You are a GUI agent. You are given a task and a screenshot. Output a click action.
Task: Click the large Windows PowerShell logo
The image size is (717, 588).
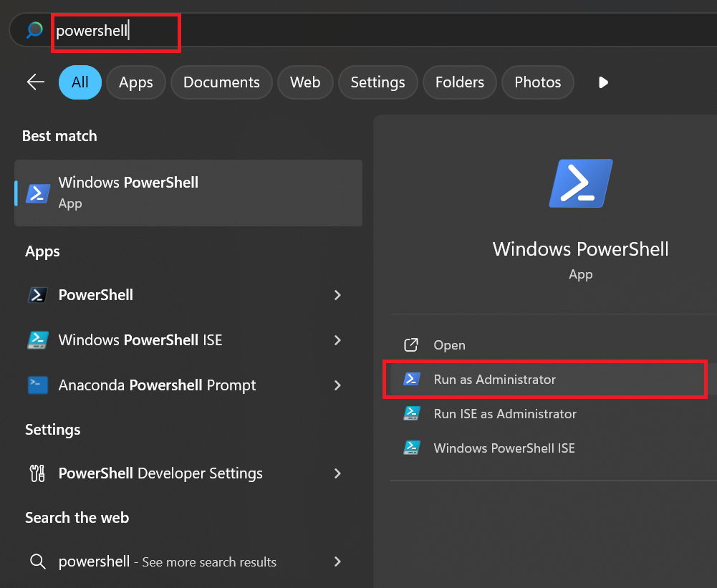point(581,183)
